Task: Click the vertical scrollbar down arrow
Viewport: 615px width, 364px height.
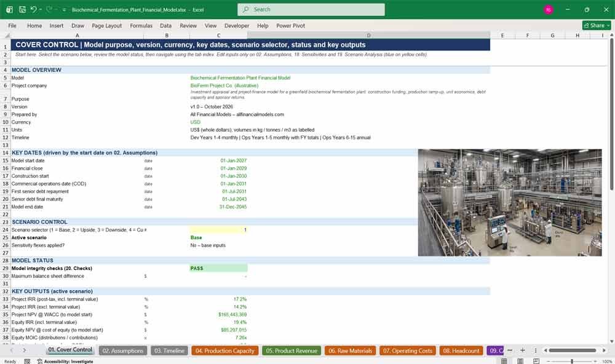Action: click(611, 342)
